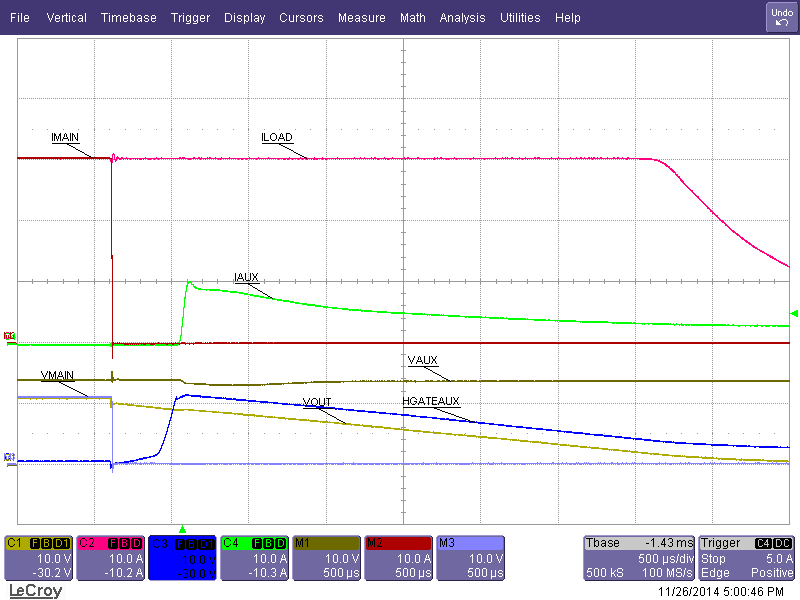Open the Math menu to expand math options

[x=412, y=17]
